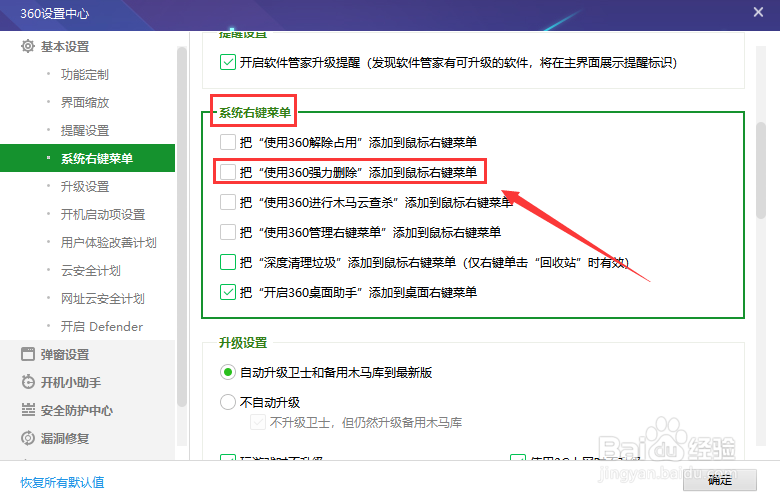Screen dimensions: 780x500
Task: Open 升级设置 in the sidebar
Action: coord(85,187)
